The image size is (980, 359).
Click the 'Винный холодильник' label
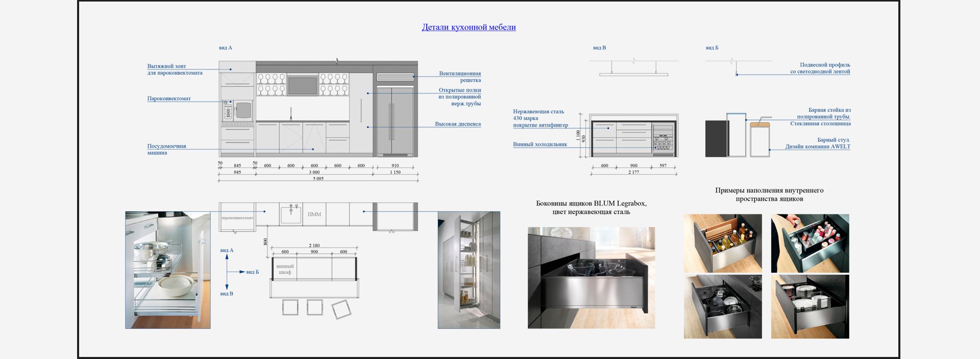pyautogui.click(x=540, y=145)
